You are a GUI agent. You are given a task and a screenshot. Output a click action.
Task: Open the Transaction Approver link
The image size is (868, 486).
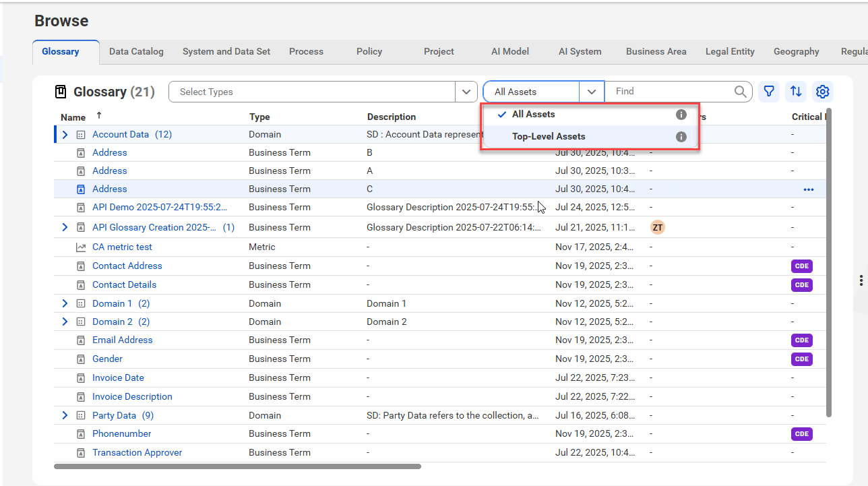tap(137, 453)
